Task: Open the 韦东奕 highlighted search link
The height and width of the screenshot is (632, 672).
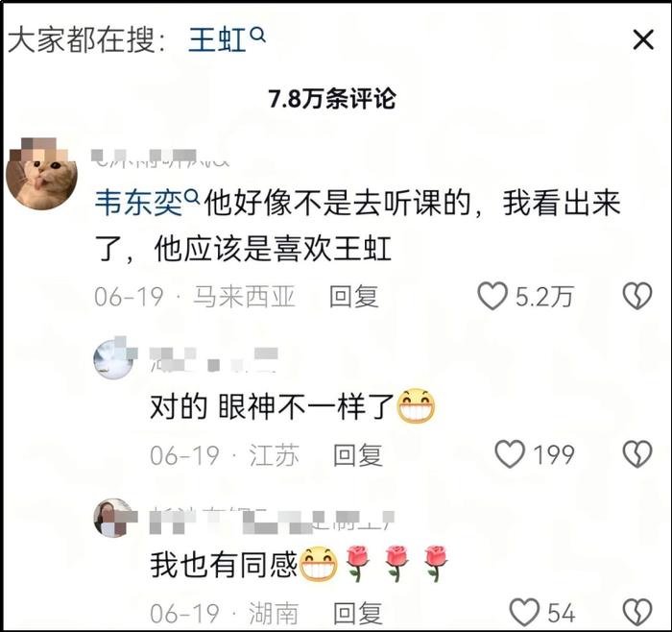Action: [x=139, y=203]
